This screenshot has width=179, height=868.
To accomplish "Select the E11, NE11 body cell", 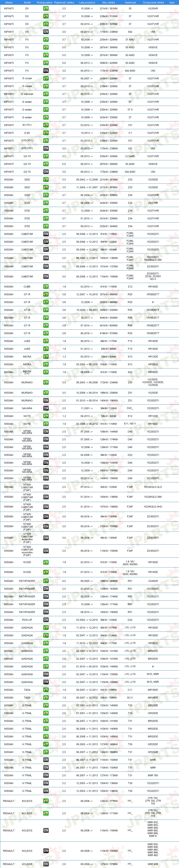I will [130, 424].
